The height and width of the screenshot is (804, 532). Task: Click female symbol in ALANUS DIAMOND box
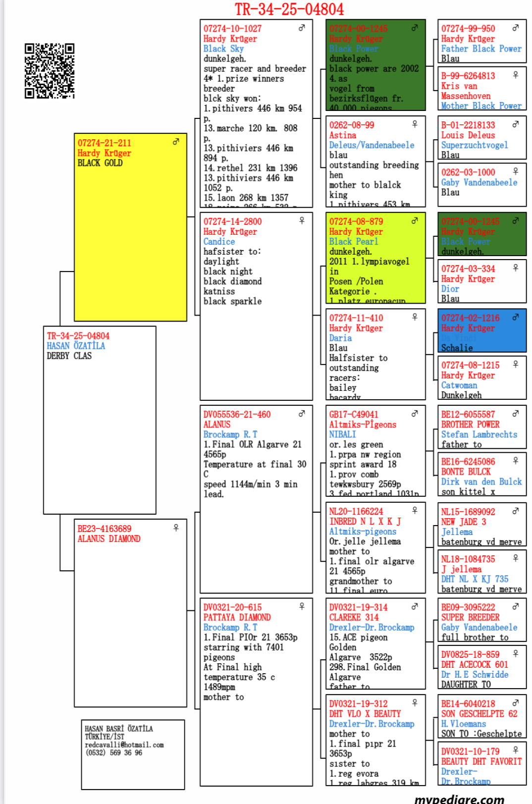point(176,528)
